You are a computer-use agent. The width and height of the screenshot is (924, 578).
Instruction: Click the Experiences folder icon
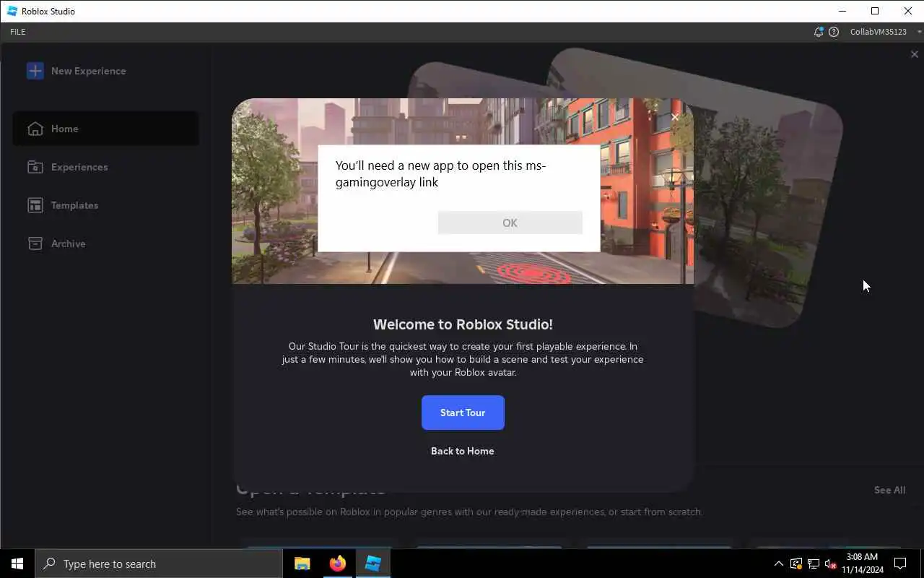[x=35, y=167]
